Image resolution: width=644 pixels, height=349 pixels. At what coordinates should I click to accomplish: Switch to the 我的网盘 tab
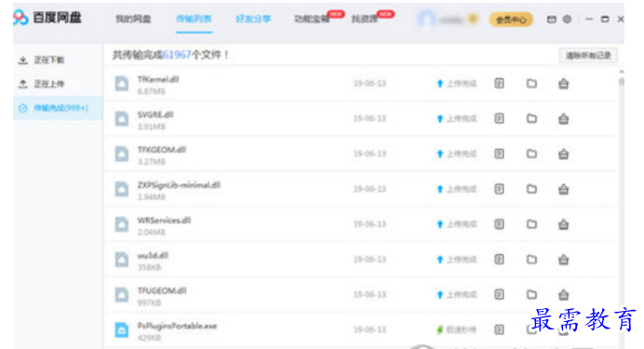[x=133, y=19]
